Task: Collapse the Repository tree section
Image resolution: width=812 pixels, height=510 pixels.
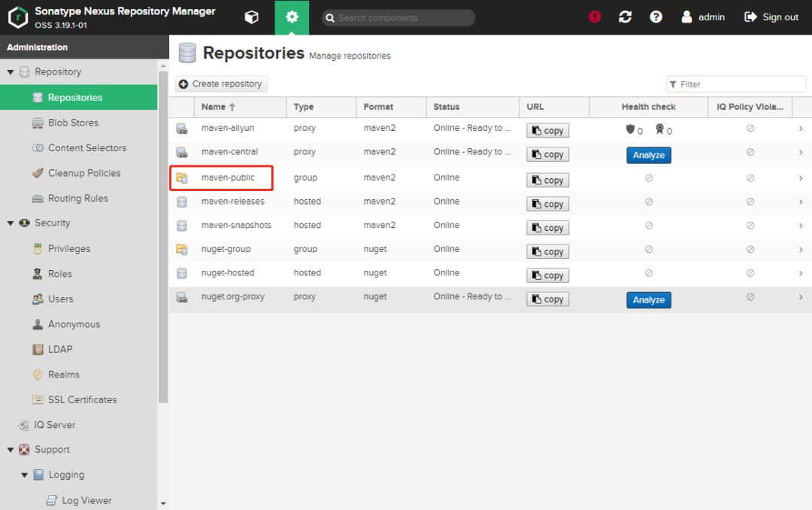Action: click(x=11, y=72)
